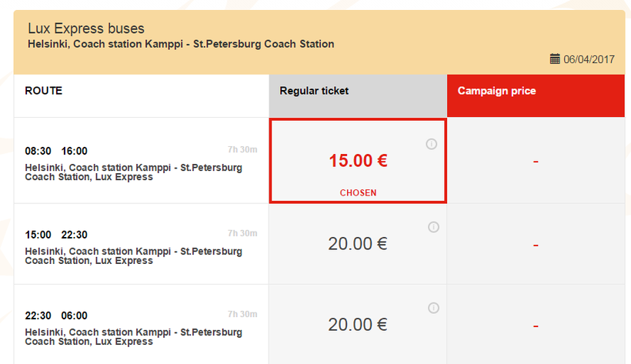The height and width of the screenshot is (364, 631).
Task: Click the 08:30 departure route description
Action: coord(133,172)
